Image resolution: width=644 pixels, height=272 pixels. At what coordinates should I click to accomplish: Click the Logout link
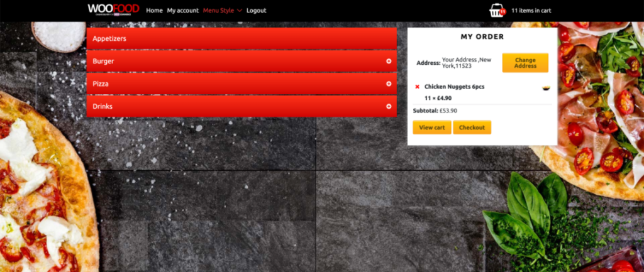(257, 10)
